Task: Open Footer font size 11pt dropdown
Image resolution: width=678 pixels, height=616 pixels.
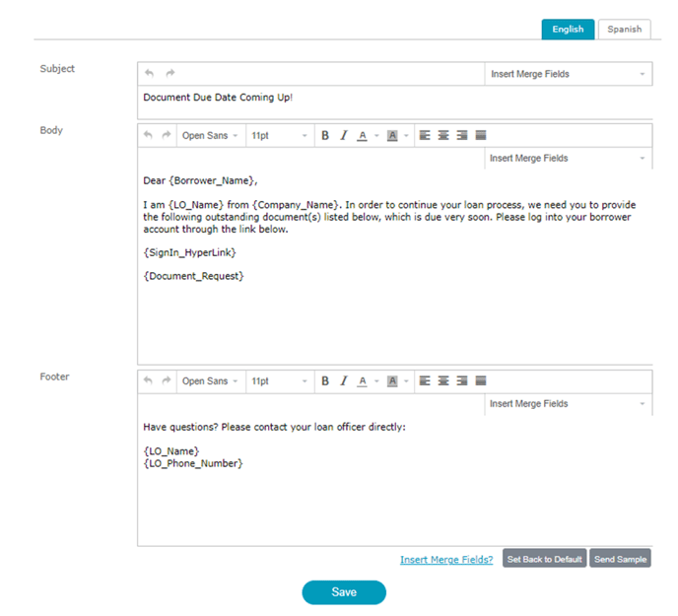Action: [280, 380]
